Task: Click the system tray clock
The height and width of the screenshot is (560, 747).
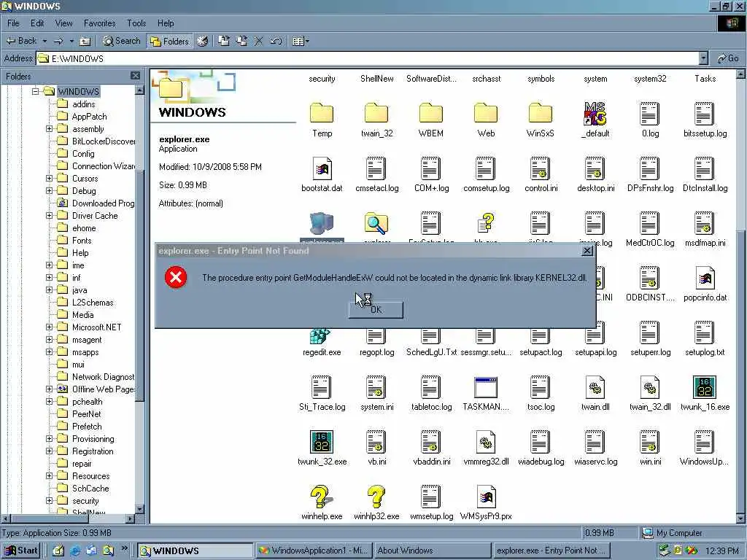Action: click(721, 551)
